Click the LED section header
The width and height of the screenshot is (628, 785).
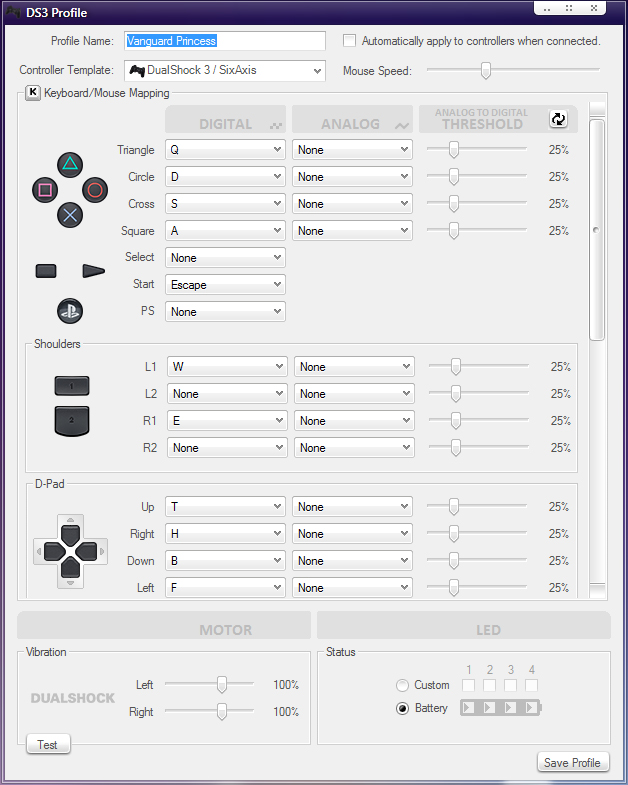[464, 625]
